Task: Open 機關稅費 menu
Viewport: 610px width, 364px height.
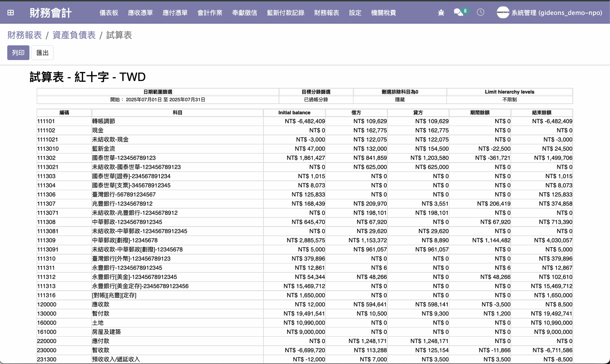Action: [x=383, y=13]
